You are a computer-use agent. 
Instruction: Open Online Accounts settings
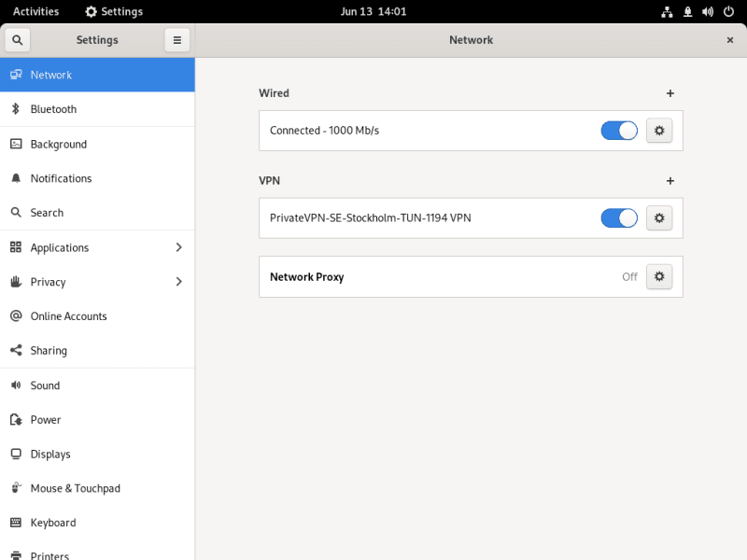tap(97, 315)
